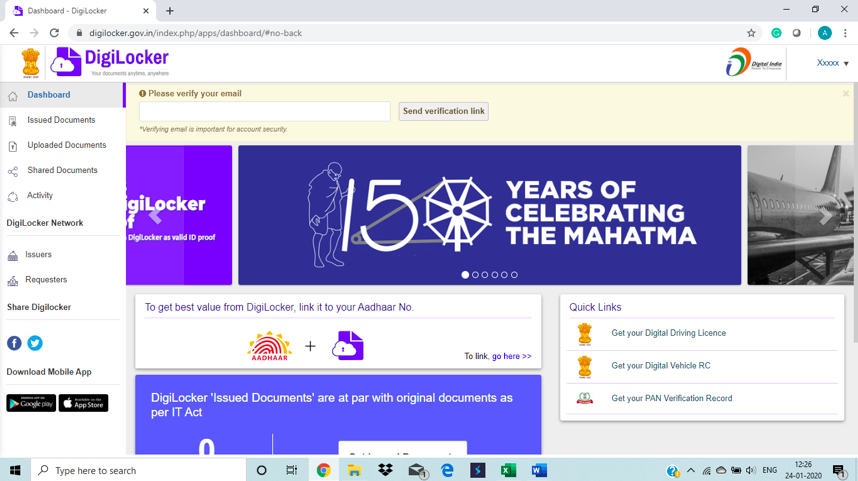Click the go here Aadhaar link

coord(512,356)
